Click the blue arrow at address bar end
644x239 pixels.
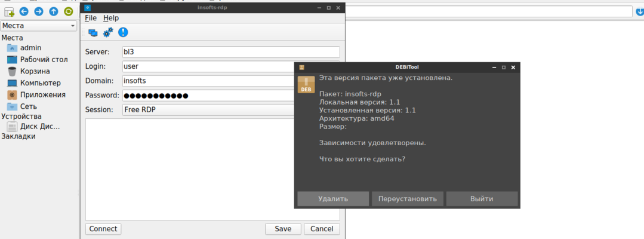[x=639, y=12]
